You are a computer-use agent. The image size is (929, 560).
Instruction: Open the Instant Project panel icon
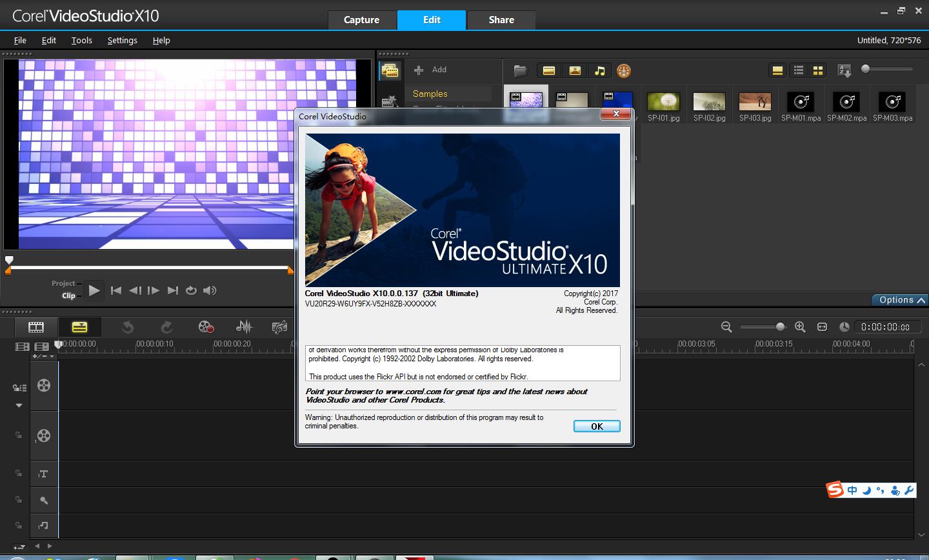[x=389, y=101]
